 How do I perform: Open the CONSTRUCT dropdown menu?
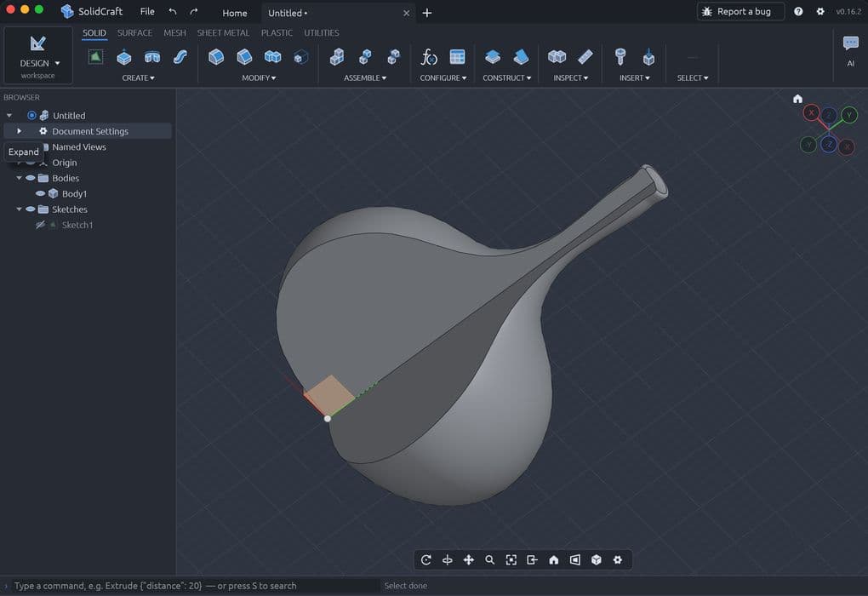tap(507, 78)
